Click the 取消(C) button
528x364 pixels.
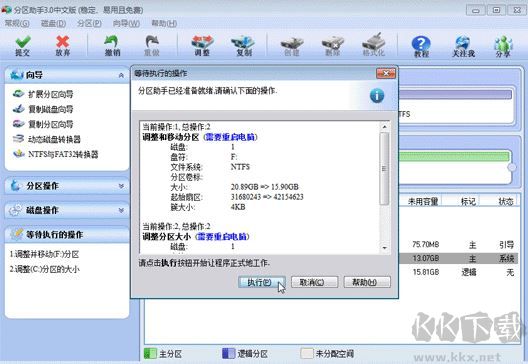tap(315, 282)
